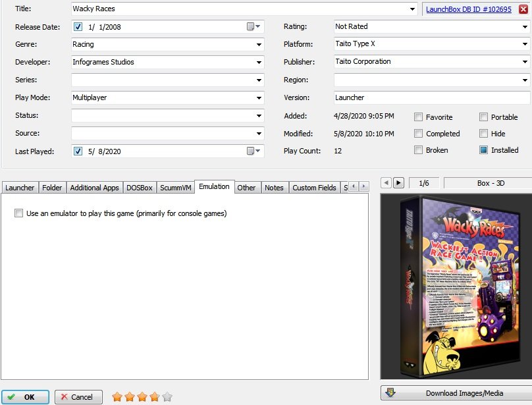The image size is (532, 405).
Task: Open the Status dropdown
Action: pyautogui.click(x=259, y=115)
